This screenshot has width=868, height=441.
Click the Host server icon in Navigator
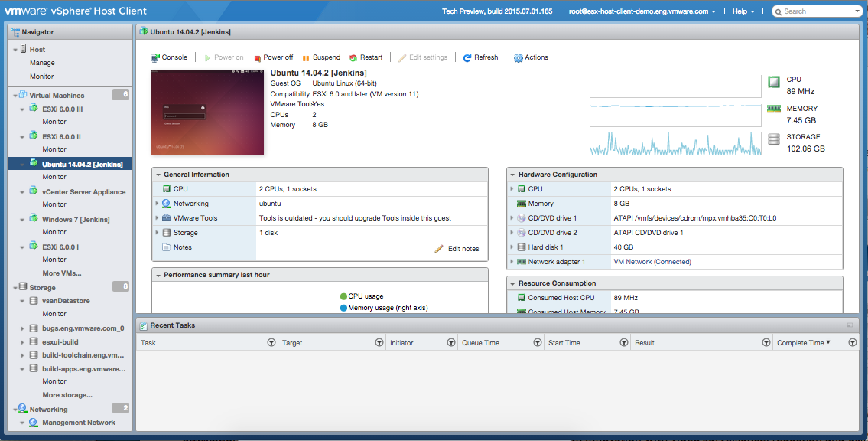23,49
